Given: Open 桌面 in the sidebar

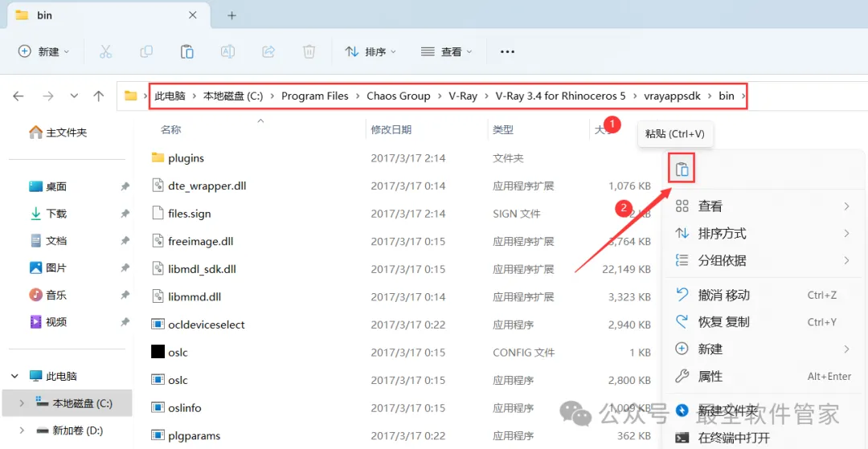Looking at the screenshot, I should click(47, 187).
